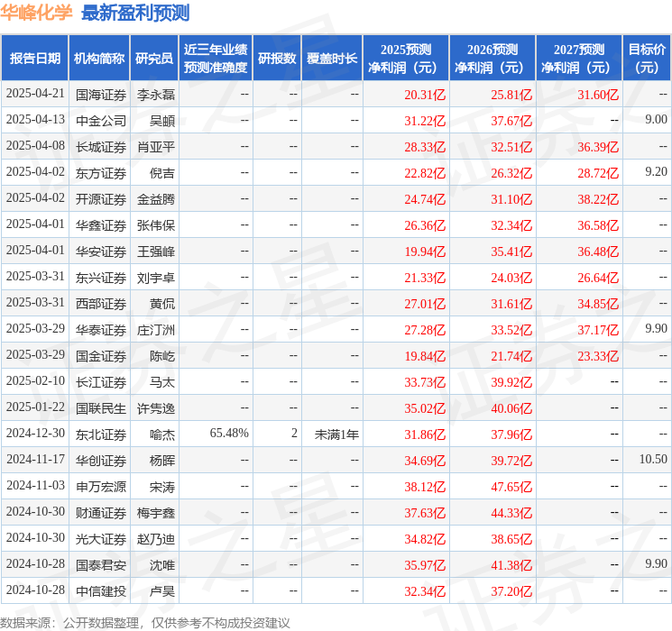Click the 研究员 column header

[x=154, y=58]
